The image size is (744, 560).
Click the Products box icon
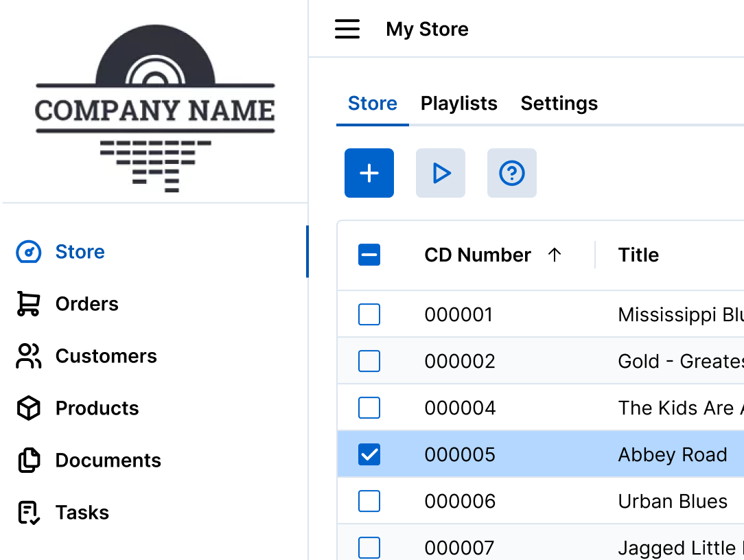click(28, 408)
